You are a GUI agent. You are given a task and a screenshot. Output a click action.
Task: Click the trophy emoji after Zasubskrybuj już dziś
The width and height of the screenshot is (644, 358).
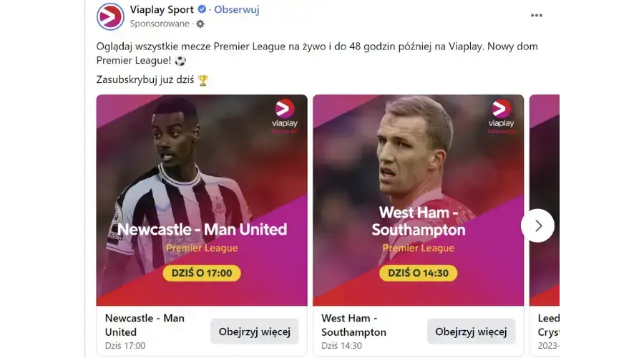pyautogui.click(x=203, y=80)
